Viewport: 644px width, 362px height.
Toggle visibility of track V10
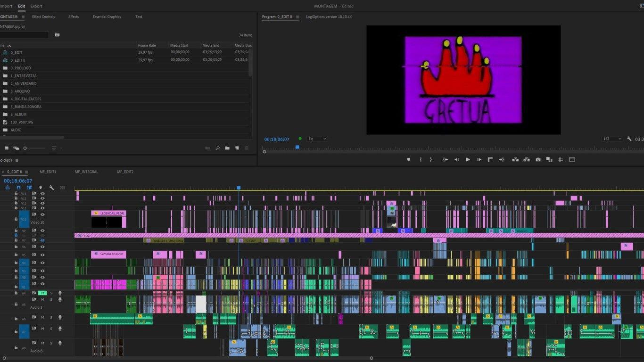42,214
